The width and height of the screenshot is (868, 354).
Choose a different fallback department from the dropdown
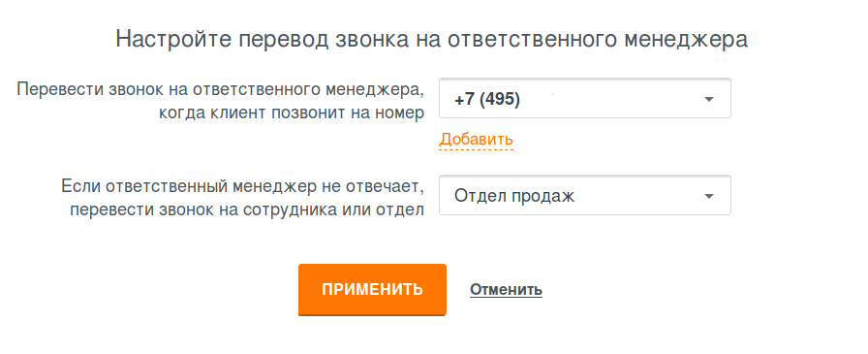point(584,196)
